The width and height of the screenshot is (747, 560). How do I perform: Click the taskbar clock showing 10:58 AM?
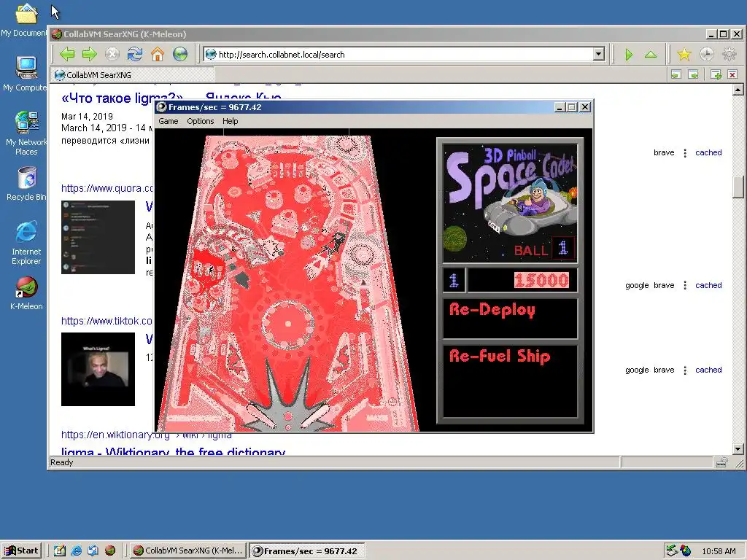click(719, 551)
